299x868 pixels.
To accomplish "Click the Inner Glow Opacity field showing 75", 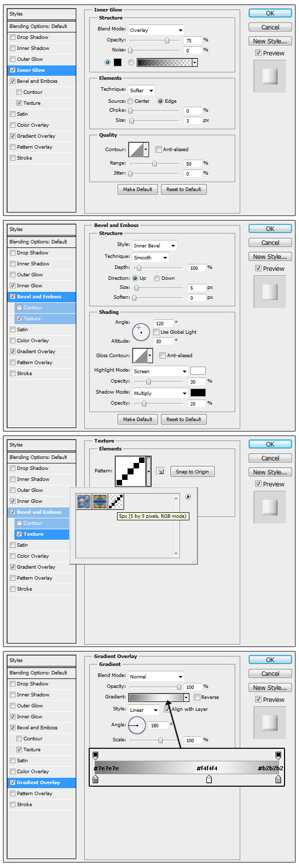I will pos(192,40).
